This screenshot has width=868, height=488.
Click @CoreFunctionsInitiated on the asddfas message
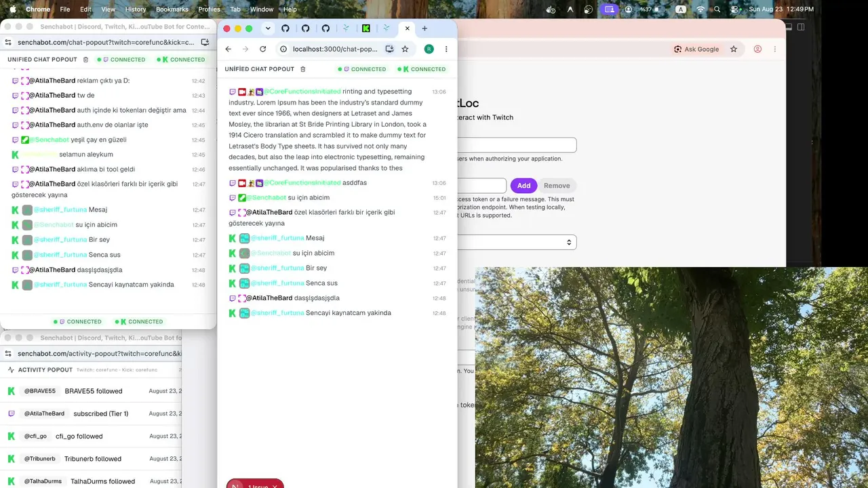302,183
